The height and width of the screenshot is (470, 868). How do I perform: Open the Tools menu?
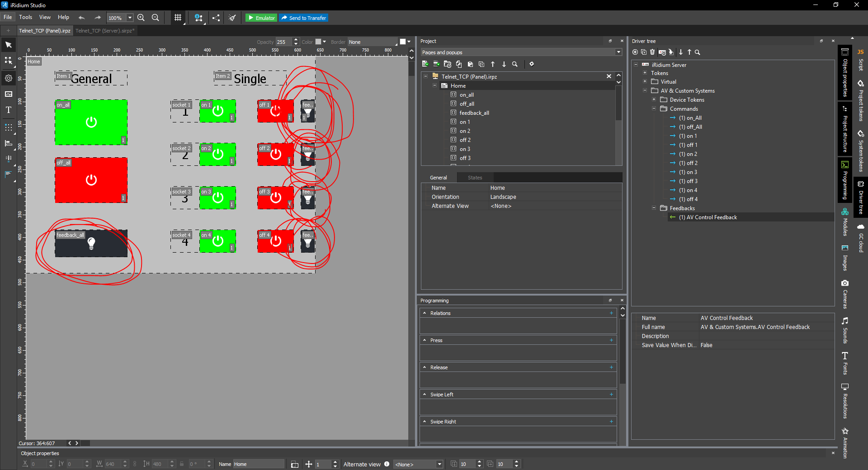[x=25, y=17]
